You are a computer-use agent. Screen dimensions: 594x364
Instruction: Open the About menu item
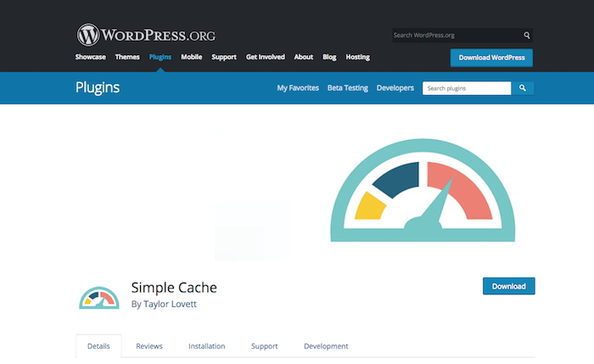(x=304, y=57)
